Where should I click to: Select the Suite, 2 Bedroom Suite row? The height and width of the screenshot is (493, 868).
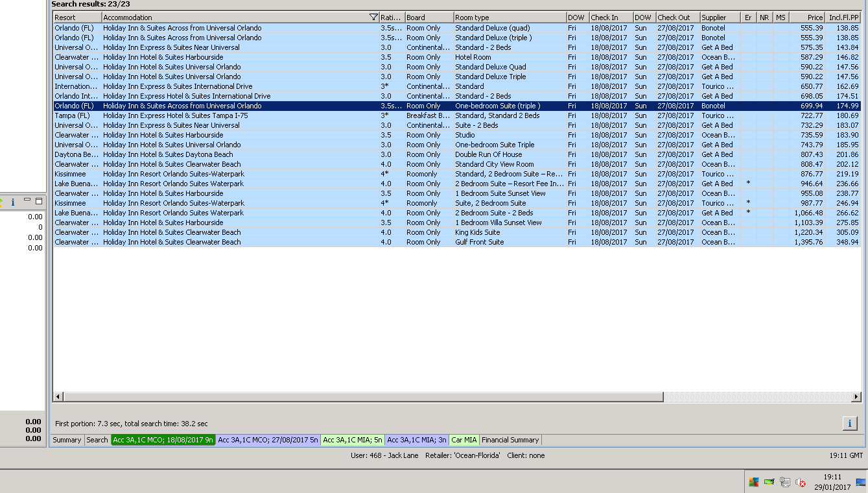(x=457, y=203)
